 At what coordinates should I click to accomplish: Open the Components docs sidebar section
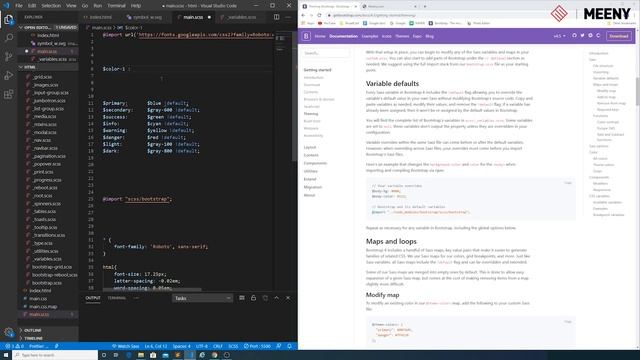click(x=315, y=163)
